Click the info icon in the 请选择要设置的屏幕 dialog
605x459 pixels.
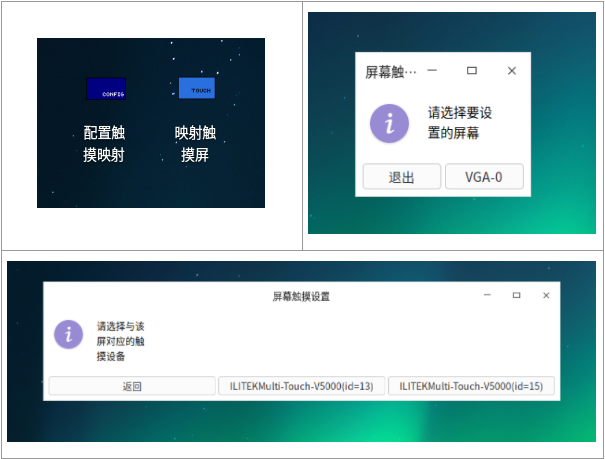pyautogui.click(x=389, y=123)
